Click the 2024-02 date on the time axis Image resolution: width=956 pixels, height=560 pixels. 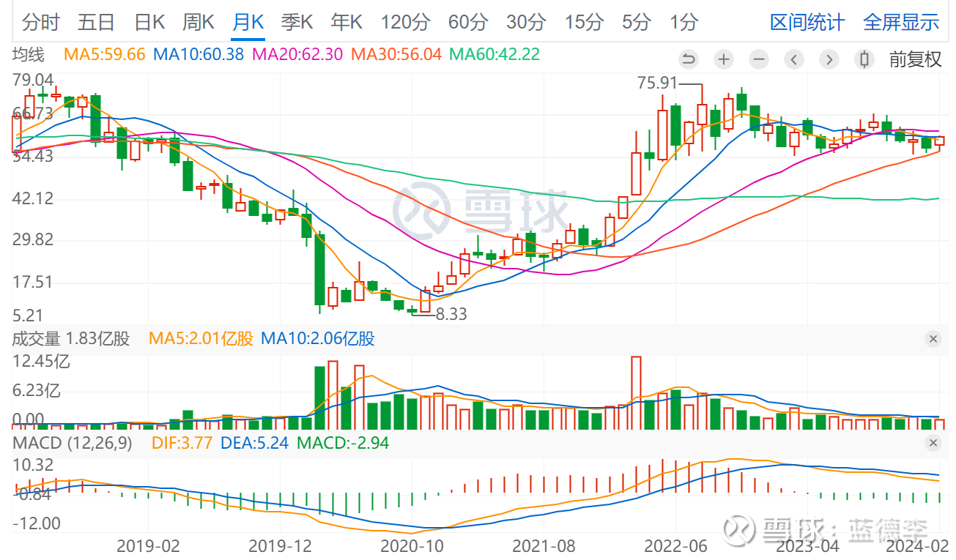click(916, 545)
